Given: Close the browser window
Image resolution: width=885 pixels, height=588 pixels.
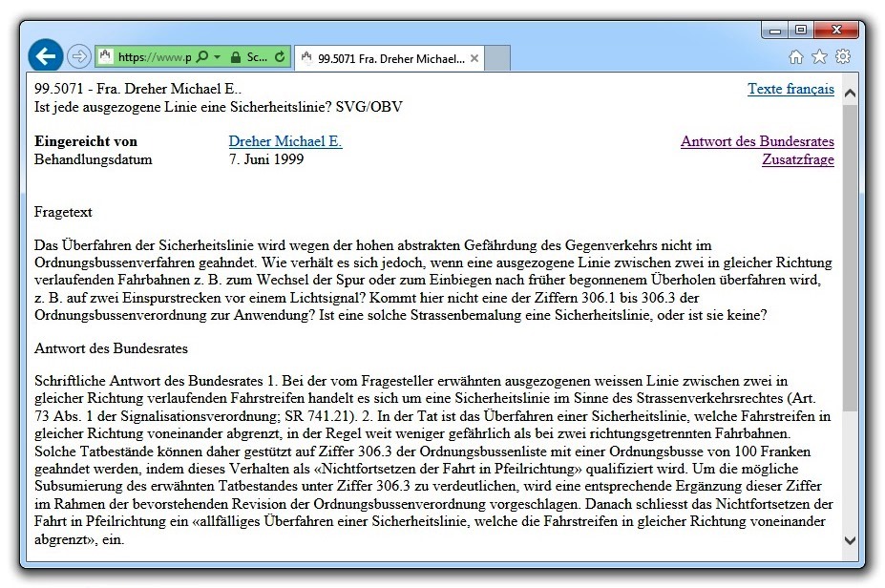Looking at the screenshot, I should click(836, 30).
